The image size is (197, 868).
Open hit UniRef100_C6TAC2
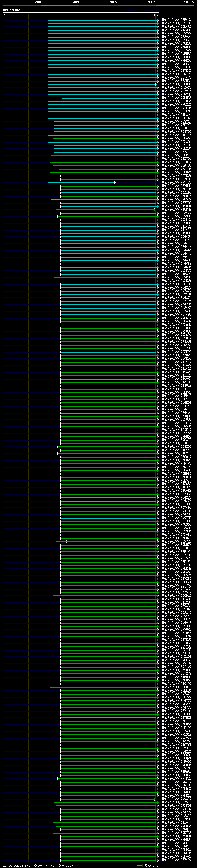tap(176, 162)
